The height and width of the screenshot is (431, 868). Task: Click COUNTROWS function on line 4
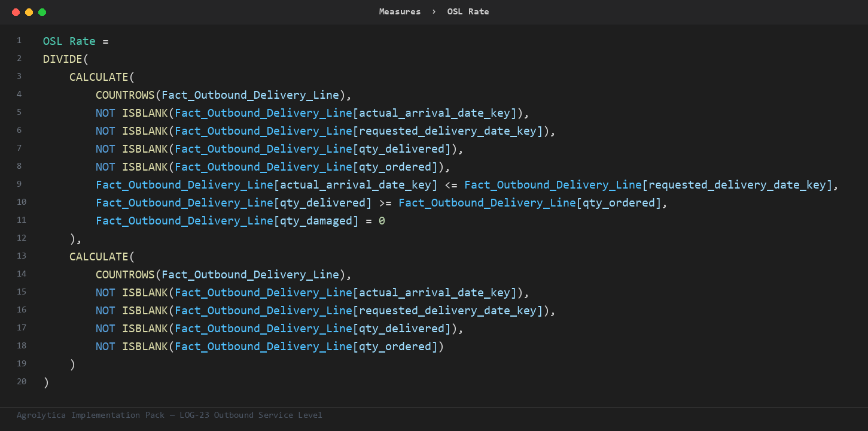[x=125, y=95]
